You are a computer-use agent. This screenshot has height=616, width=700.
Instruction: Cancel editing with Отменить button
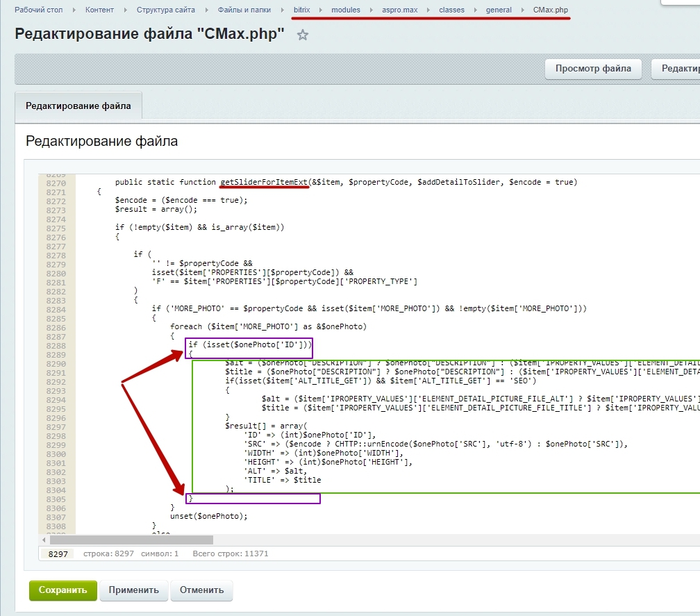[x=201, y=590]
